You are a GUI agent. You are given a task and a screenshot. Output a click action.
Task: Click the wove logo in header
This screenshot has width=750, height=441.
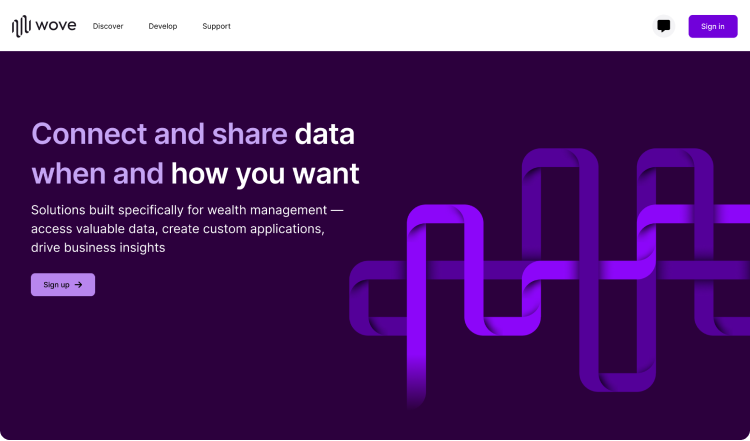point(44,26)
